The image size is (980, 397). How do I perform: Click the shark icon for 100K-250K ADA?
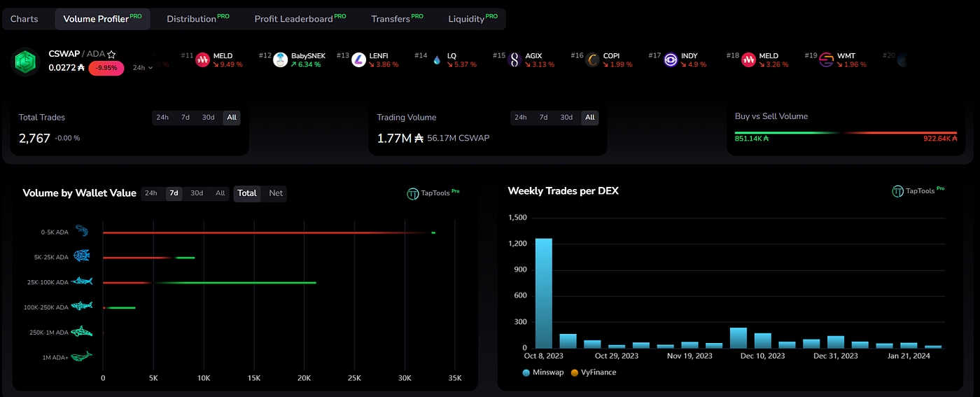[x=82, y=307]
